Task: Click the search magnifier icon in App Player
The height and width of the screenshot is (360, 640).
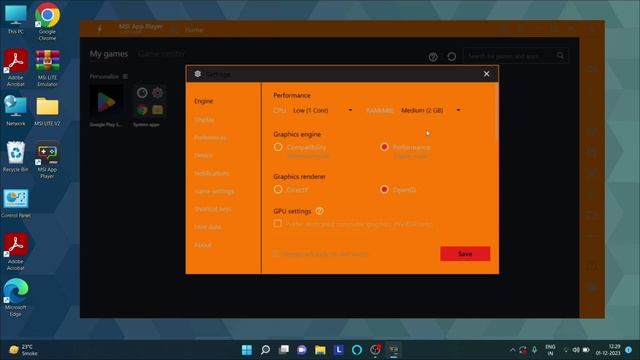Action: pyautogui.click(x=560, y=56)
